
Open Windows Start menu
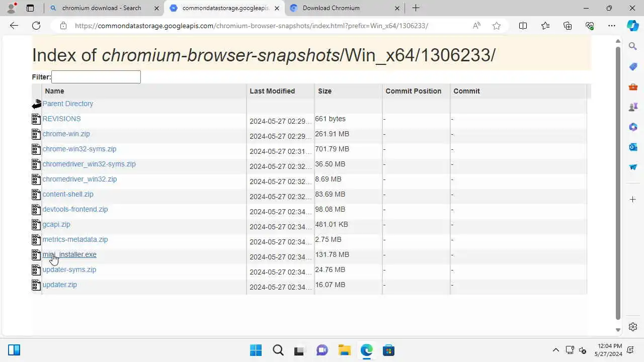pyautogui.click(x=256, y=350)
